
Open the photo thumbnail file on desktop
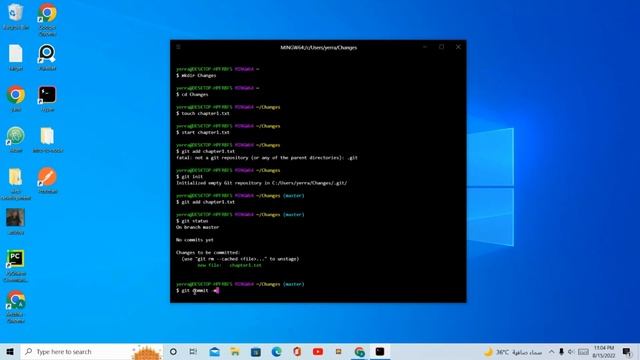[16, 221]
